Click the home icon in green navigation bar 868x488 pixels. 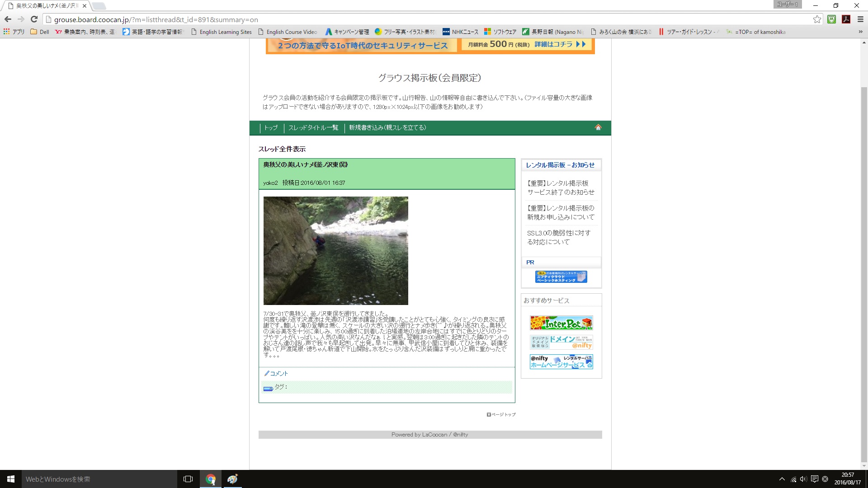pyautogui.click(x=598, y=127)
